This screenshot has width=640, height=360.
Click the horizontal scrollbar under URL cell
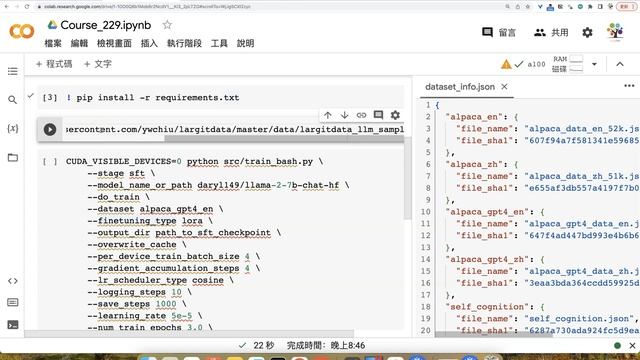[x=284, y=139]
